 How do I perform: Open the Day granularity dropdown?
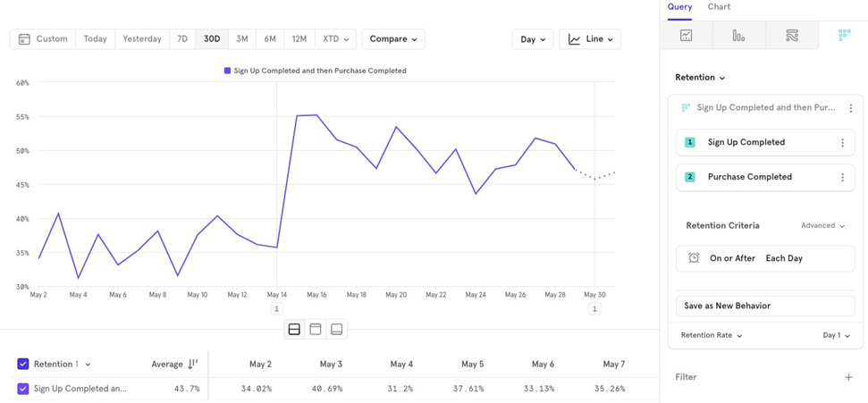(532, 39)
